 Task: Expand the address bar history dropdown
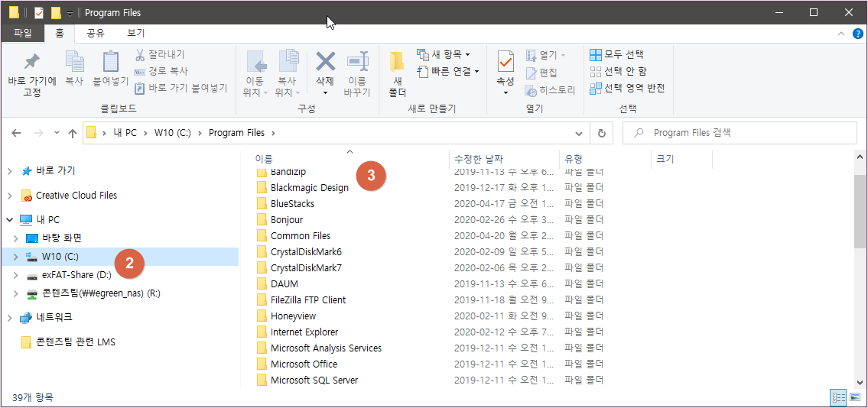click(x=579, y=133)
